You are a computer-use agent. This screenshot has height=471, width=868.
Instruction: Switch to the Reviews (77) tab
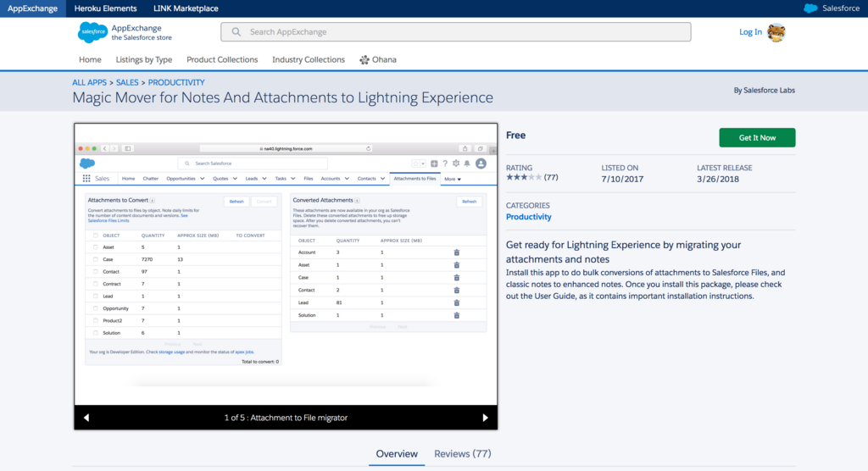tap(462, 454)
